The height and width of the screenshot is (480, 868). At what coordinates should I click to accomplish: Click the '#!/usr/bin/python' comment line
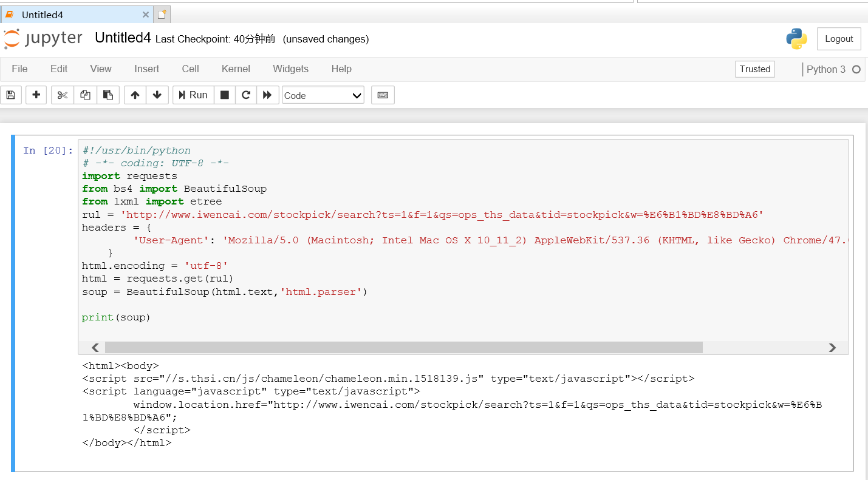(137, 150)
